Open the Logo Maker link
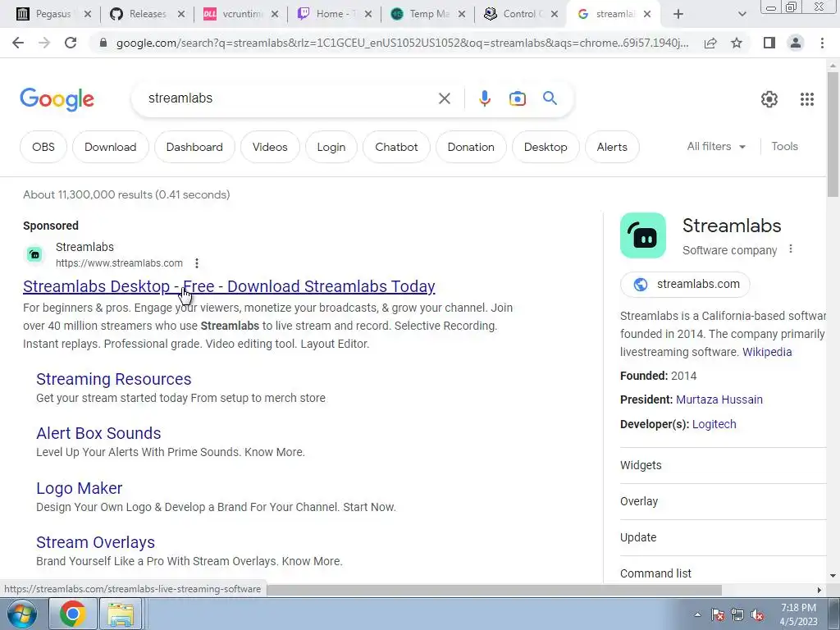The width and height of the screenshot is (840, 630). coord(80,488)
